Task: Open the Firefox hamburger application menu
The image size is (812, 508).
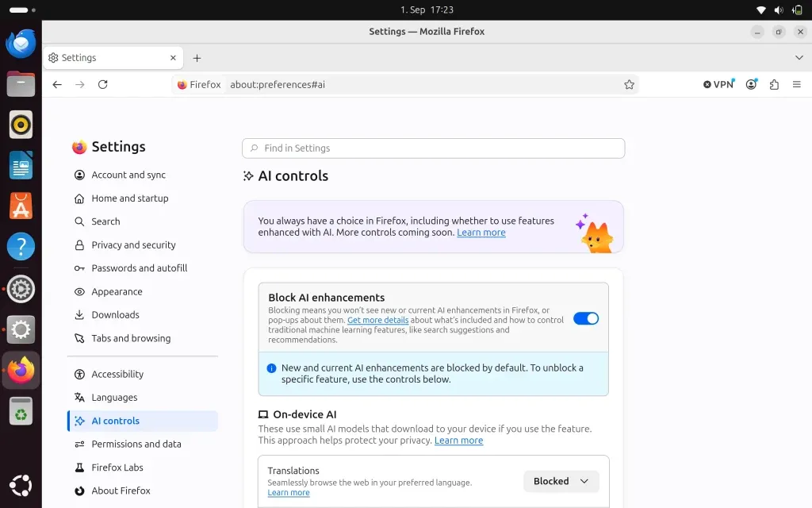Action: click(x=796, y=84)
